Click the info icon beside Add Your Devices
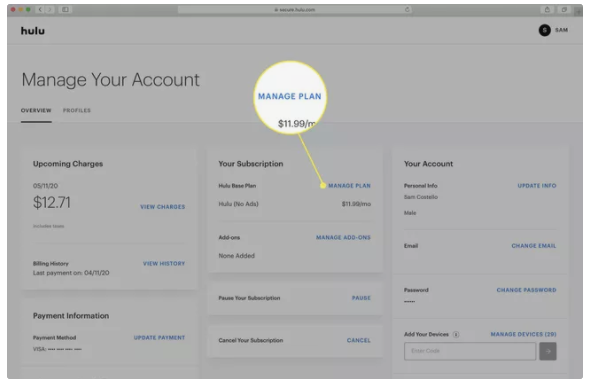This screenshot has height=381, width=591. click(456, 335)
